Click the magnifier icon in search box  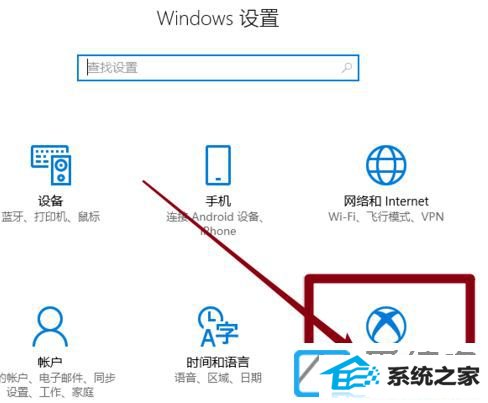(347, 68)
